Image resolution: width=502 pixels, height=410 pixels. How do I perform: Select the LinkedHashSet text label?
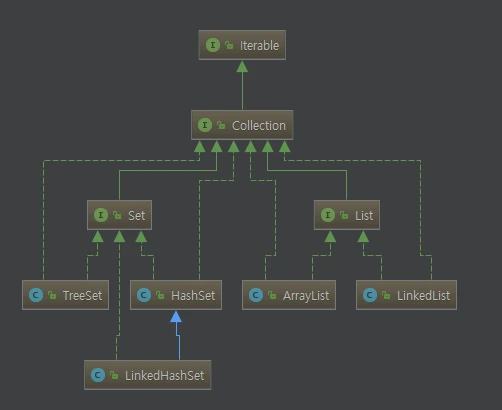coord(164,376)
